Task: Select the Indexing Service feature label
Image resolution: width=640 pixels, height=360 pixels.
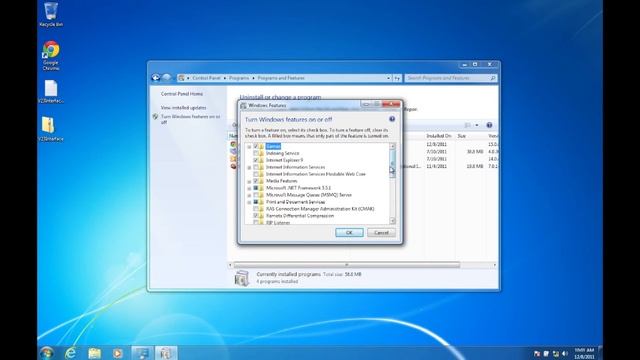Action: pos(282,153)
